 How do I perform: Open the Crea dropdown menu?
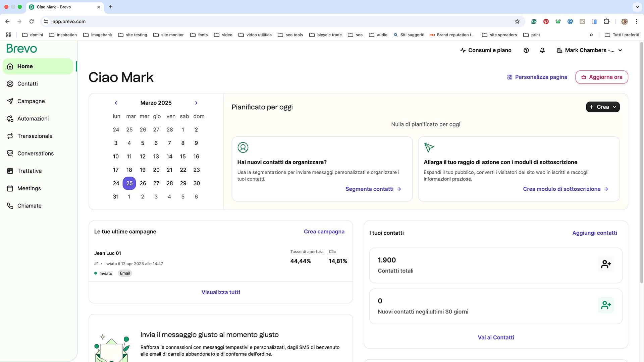(x=603, y=107)
